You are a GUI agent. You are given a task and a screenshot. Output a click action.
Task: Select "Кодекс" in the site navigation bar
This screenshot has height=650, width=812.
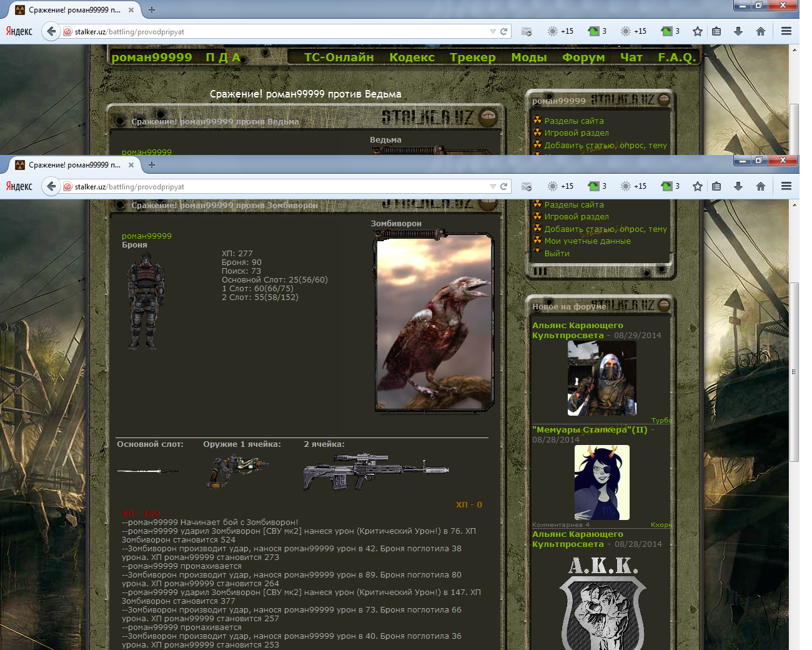click(412, 57)
